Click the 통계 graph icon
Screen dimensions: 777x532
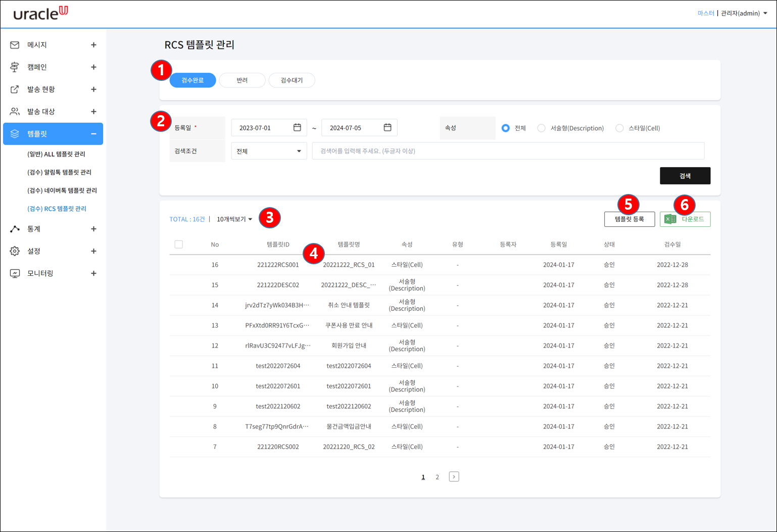pyautogui.click(x=15, y=229)
